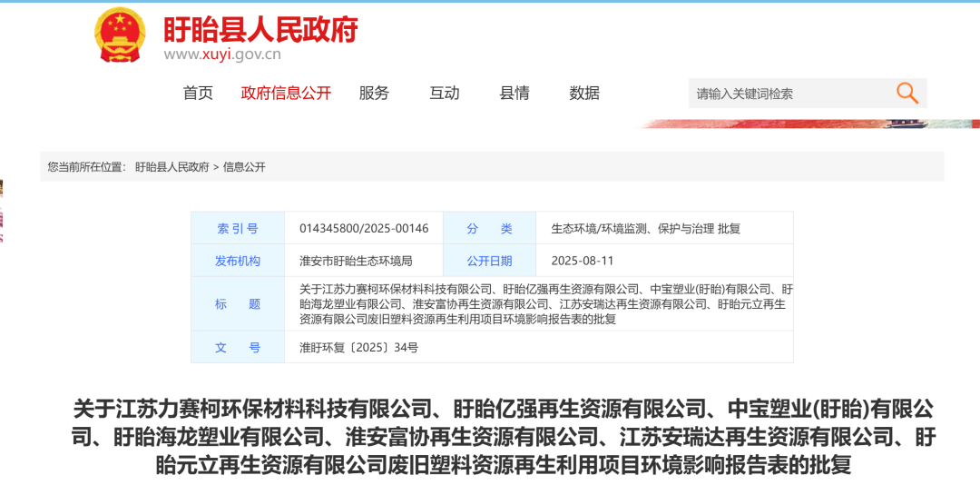Click the 盱眙县人民政府 breadcrumb link
The image size is (980, 485).
[x=172, y=167]
